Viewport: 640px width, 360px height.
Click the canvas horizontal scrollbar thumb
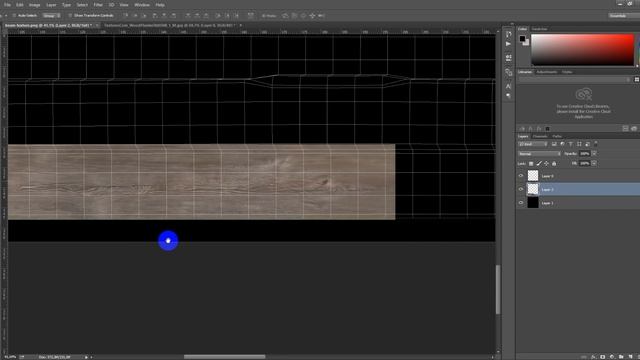[x=224, y=357]
